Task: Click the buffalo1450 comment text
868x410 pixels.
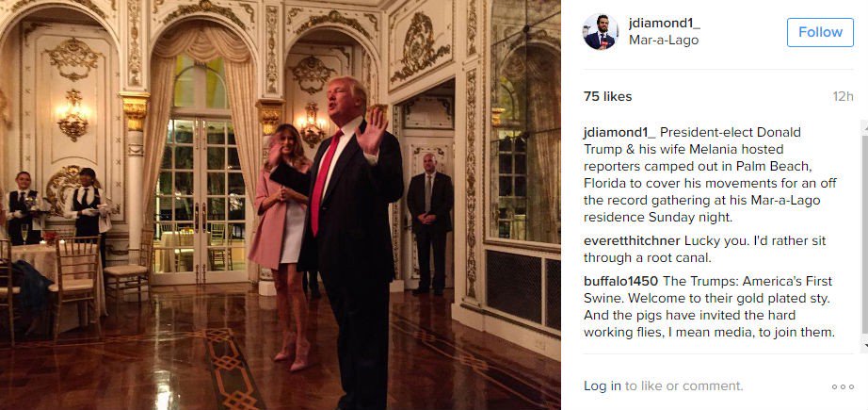Action: point(709,306)
